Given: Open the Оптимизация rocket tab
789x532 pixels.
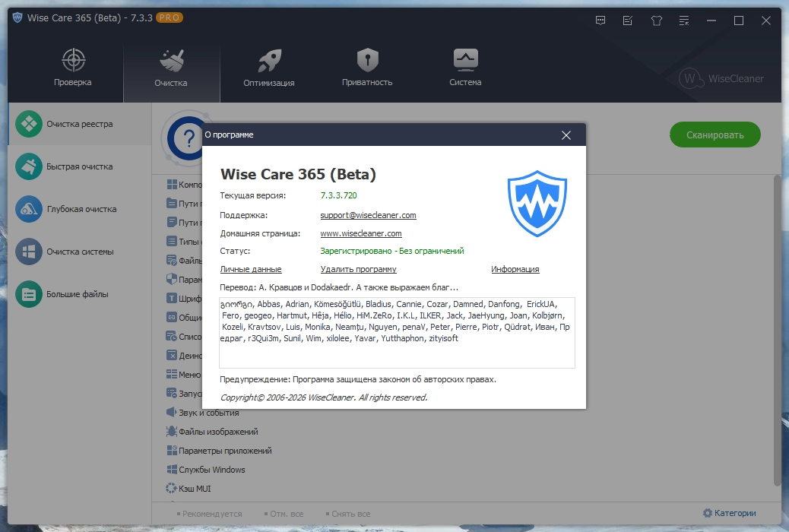Looking at the screenshot, I should pyautogui.click(x=269, y=68).
